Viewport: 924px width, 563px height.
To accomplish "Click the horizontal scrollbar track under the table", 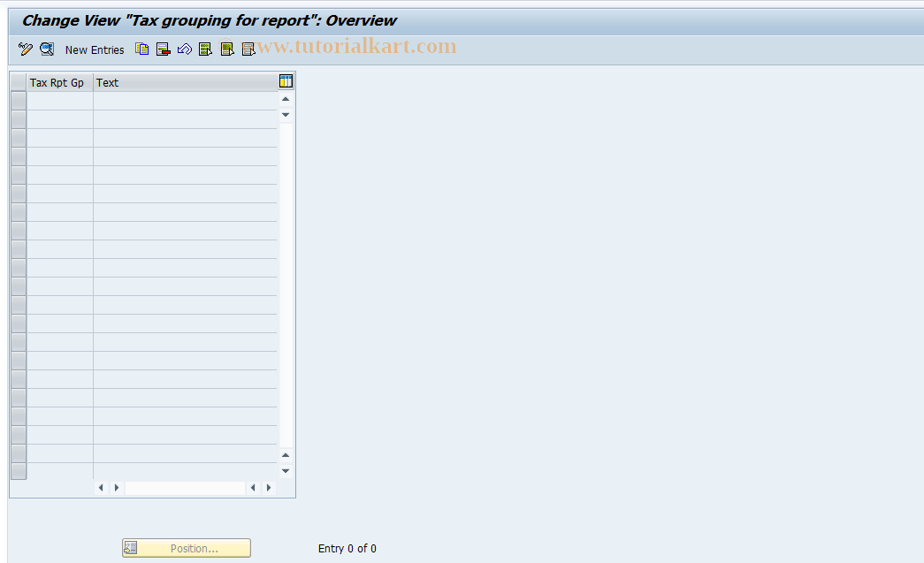I will (x=185, y=488).
